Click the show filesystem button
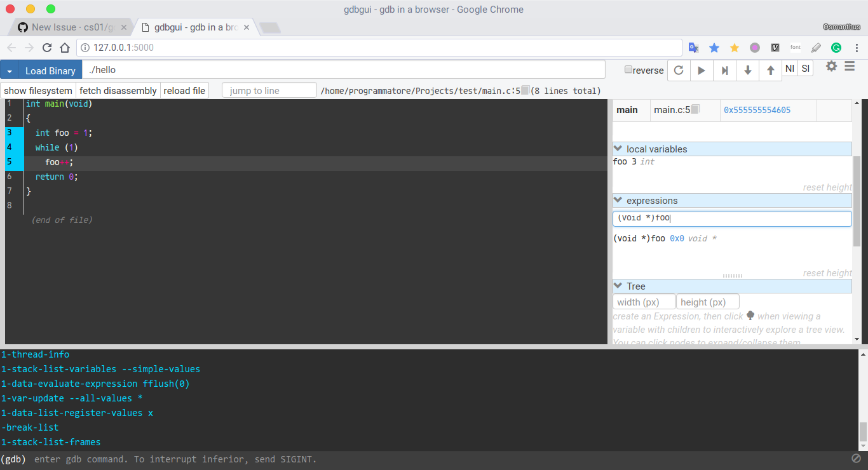Screen dimensions: 868x470 pos(37,90)
